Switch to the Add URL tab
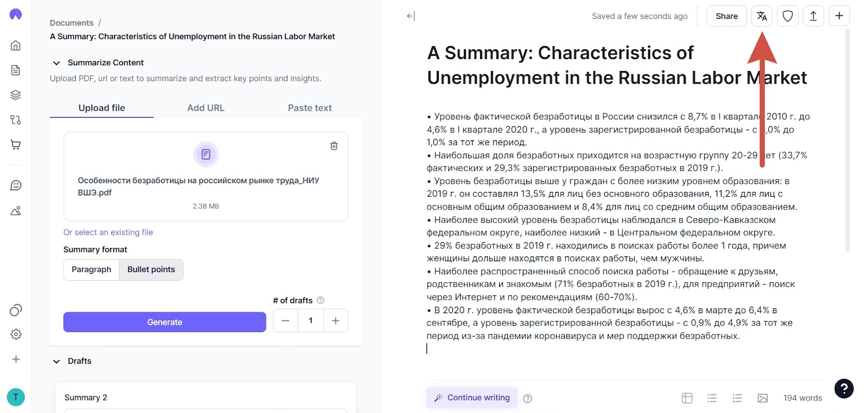 pos(206,108)
